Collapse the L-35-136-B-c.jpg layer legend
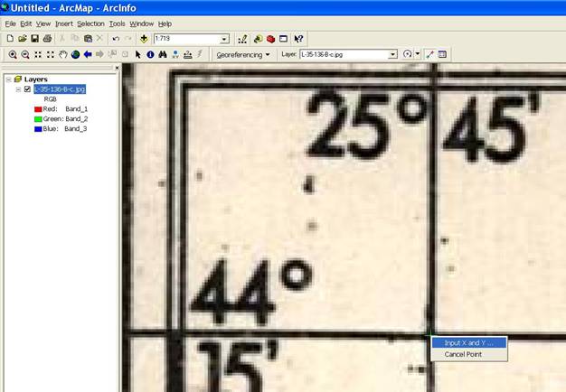The height and width of the screenshot is (392, 566). click(x=18, y=89)
